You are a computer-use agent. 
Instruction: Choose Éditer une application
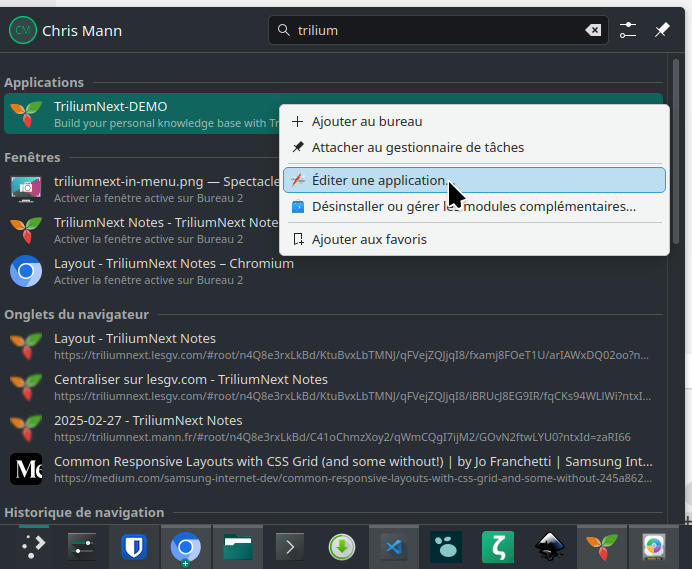tap(474, 180)
